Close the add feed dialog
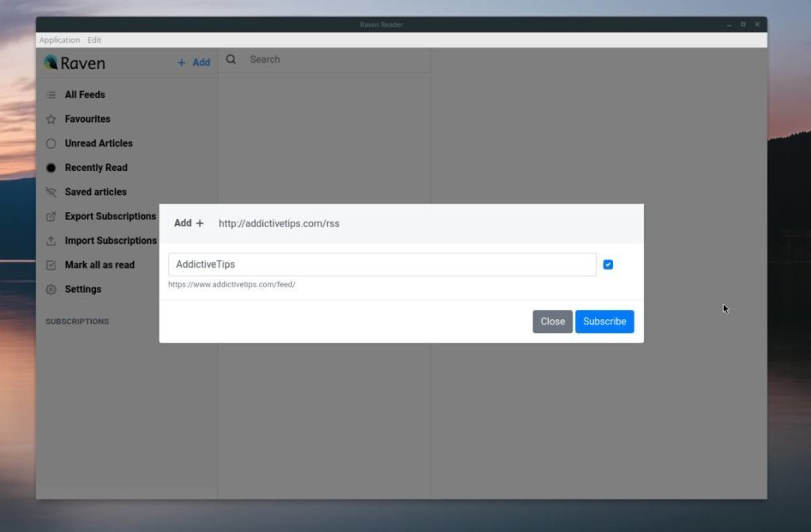This screenshot has width=811, height=532. pos(552,321)
